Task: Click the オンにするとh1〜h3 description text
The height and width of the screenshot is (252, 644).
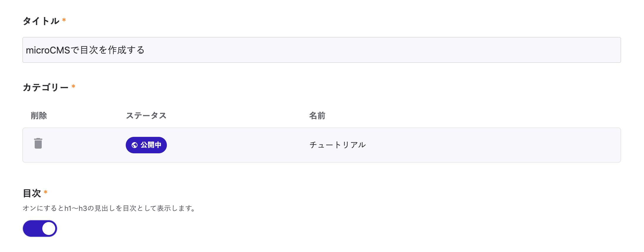Action: click(109, 208)
